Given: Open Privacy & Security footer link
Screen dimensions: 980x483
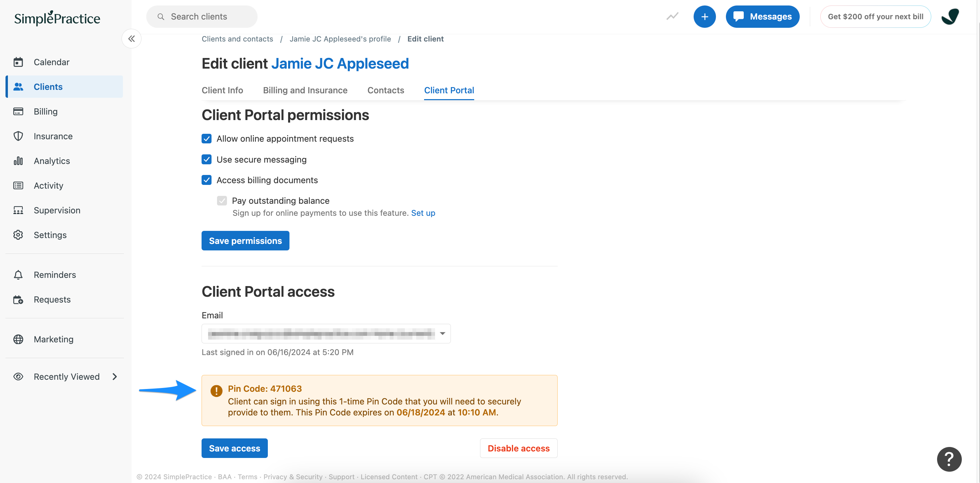Looking at the screenshot, I should tap(293, 476).
